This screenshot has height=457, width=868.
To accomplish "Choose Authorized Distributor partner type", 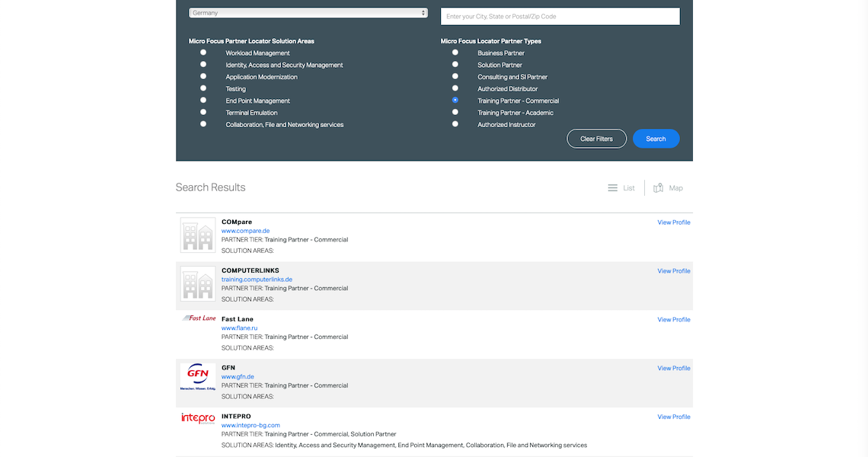I will pos(455,88).
